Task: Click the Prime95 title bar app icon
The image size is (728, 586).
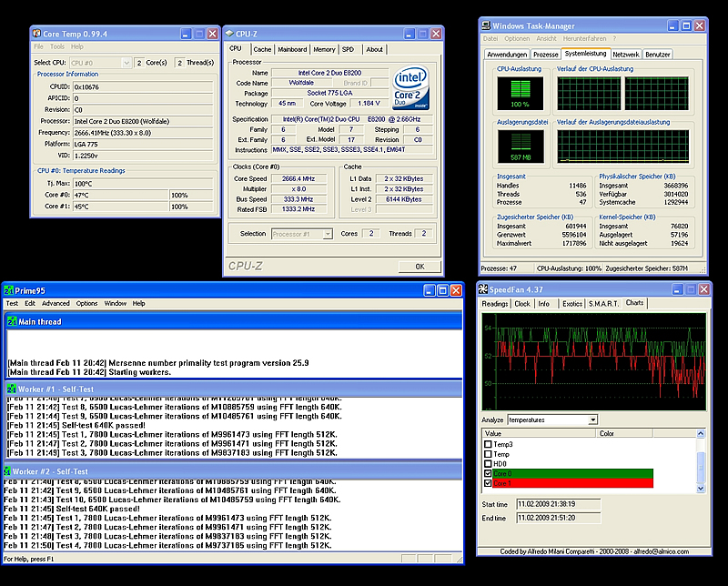Action: click(9, 290)
